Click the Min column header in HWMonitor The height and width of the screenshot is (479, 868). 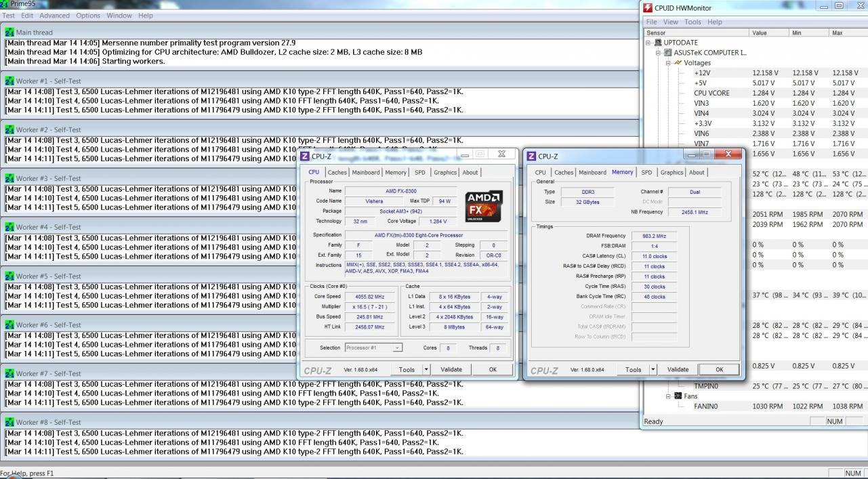(x=808, y=33)
